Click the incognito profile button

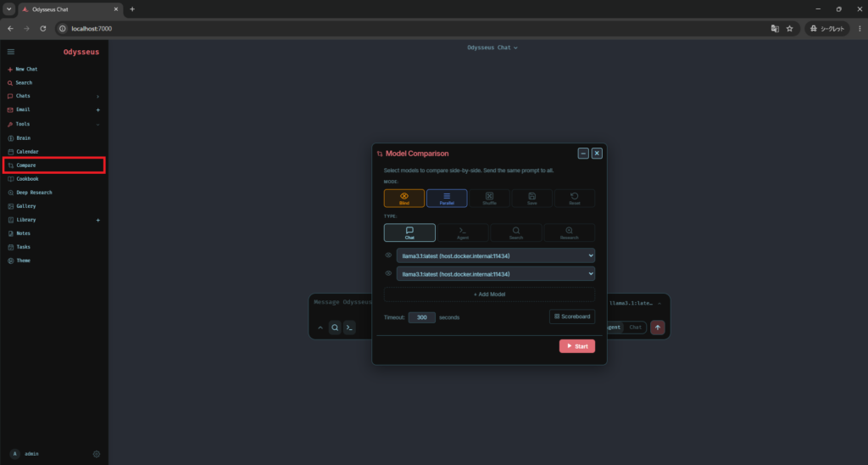(x=827, y=29)
